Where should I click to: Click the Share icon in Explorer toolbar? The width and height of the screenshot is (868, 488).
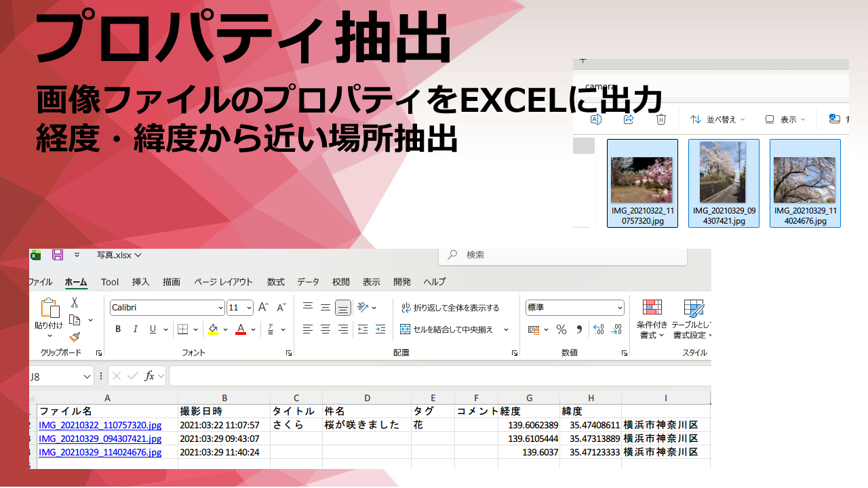click(x=629, y=119)
